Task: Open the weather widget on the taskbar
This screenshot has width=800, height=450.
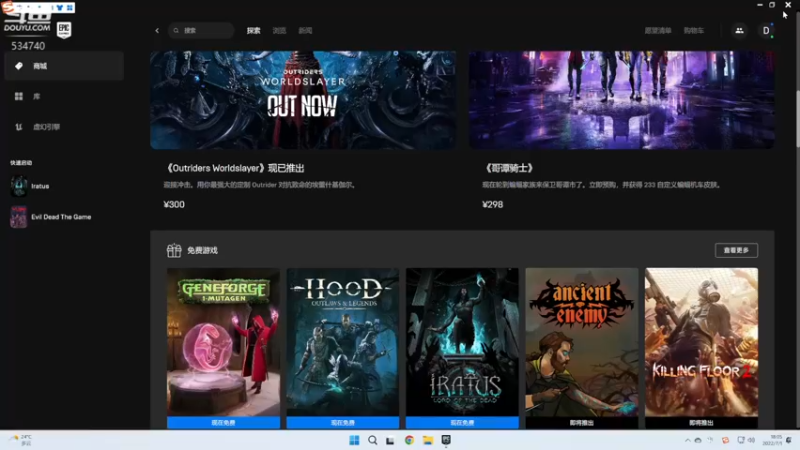Action: pyautogui.click(x=21, y=440)
